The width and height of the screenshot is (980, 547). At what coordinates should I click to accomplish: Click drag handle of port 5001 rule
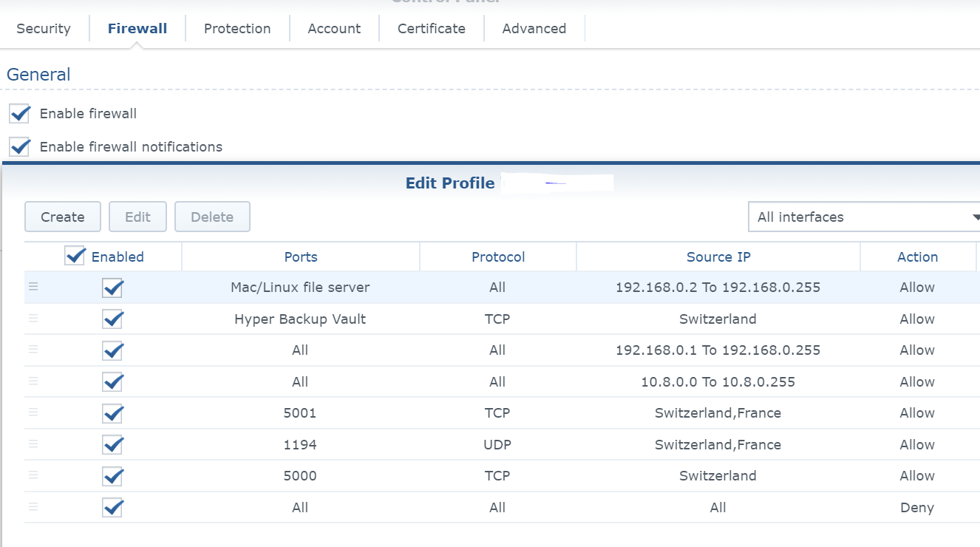[33, 412]
